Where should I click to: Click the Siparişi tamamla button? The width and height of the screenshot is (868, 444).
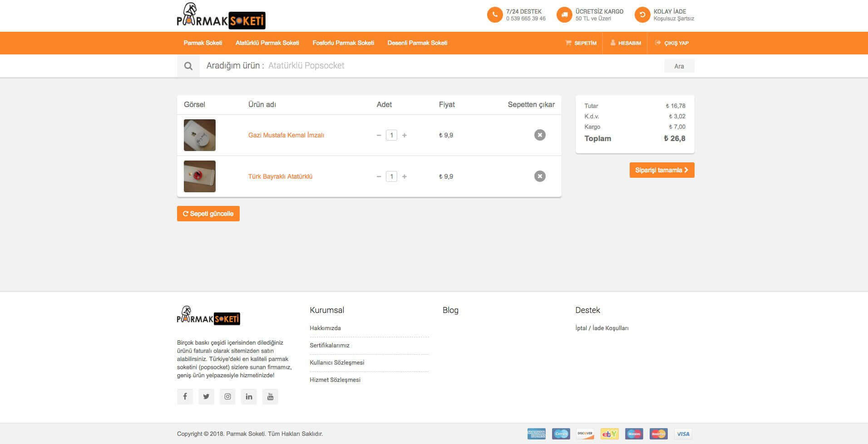661,170
